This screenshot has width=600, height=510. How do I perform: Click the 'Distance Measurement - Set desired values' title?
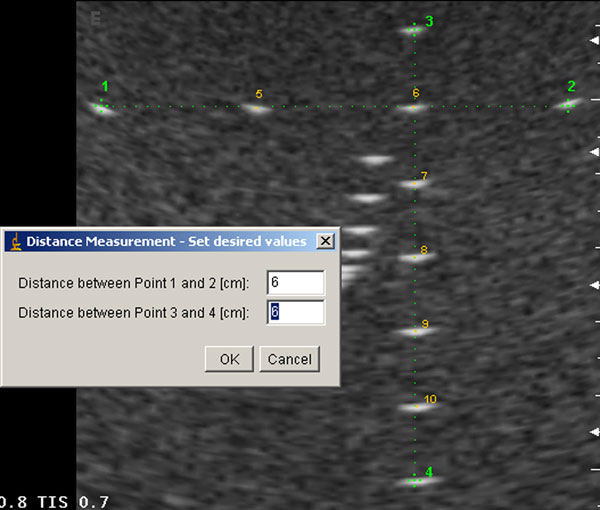click(x=166, y=241)
